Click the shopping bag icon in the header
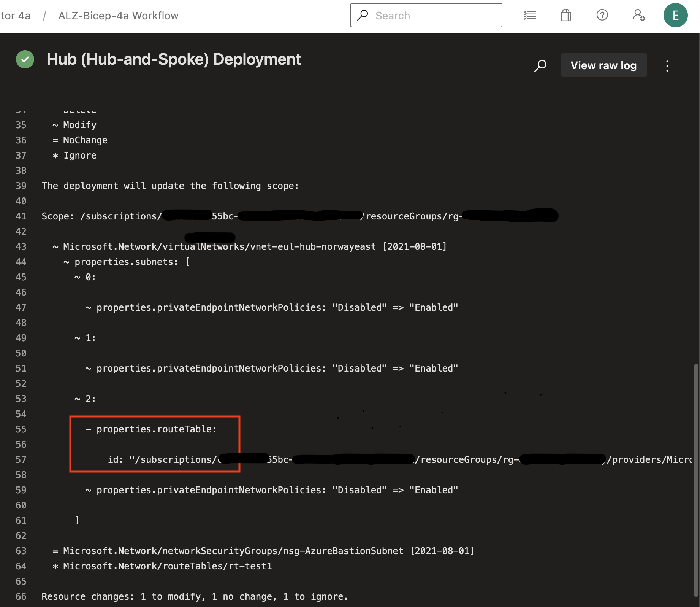Viewport: 700px width, 607px height. (565, 15)
